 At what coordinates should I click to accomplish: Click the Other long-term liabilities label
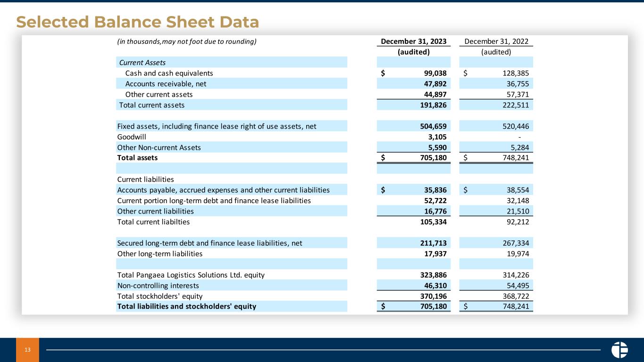tap(159, 254)
